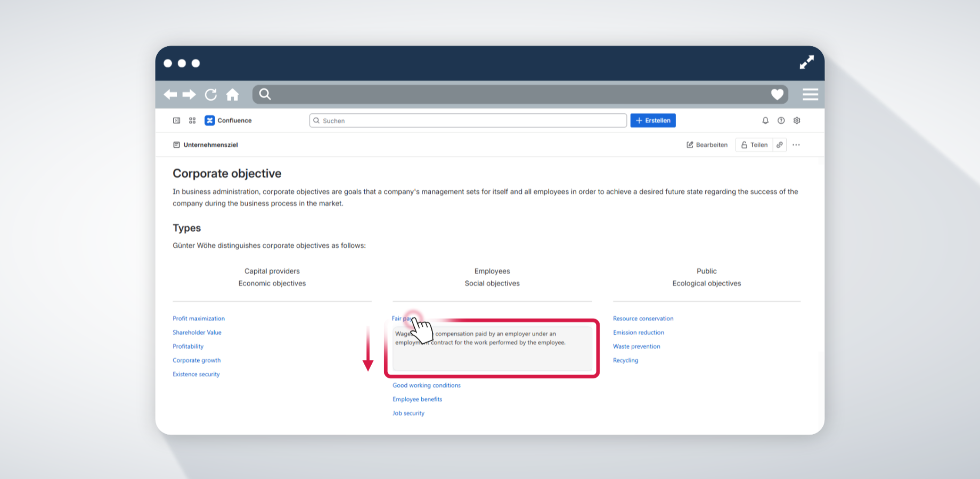Click the Teilen share button

pyautogui.click(x=754, y=145)
